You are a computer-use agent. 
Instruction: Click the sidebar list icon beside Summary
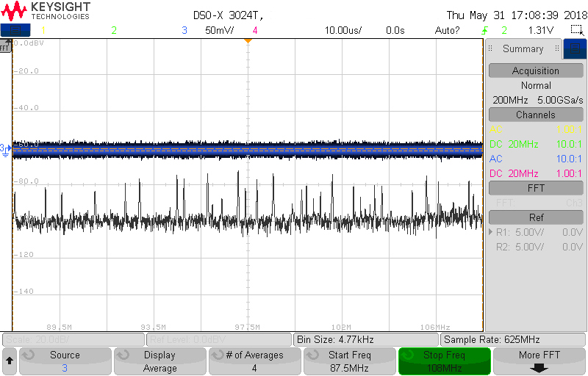[574, 49]
